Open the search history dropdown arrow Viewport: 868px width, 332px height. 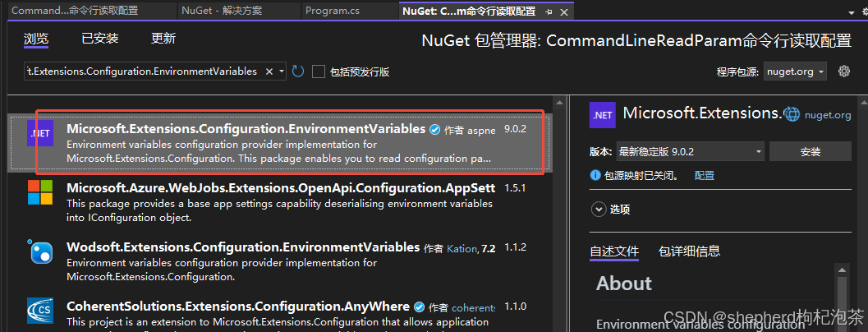(281, 71)
